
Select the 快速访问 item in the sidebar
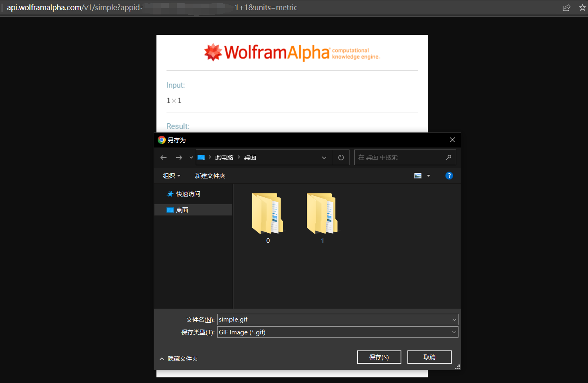(x=188, y=194)
